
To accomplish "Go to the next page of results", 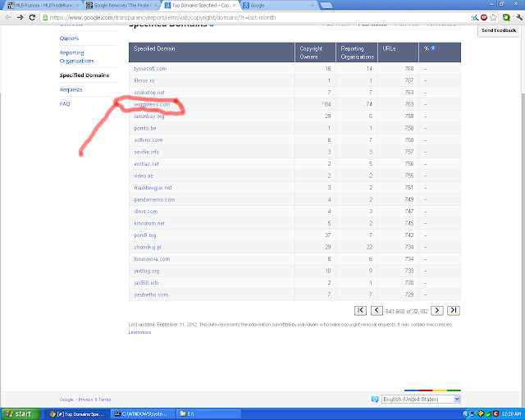I will 437,310.
